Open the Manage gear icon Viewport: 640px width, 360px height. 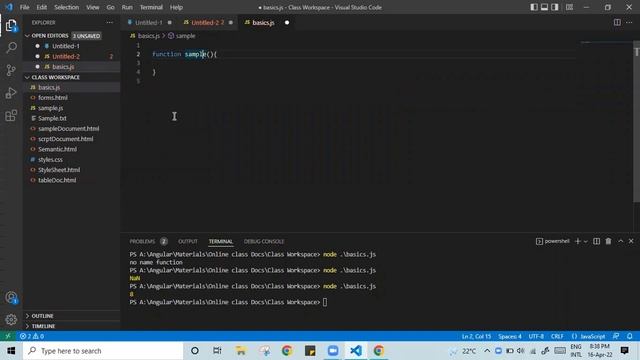point(11,319)
